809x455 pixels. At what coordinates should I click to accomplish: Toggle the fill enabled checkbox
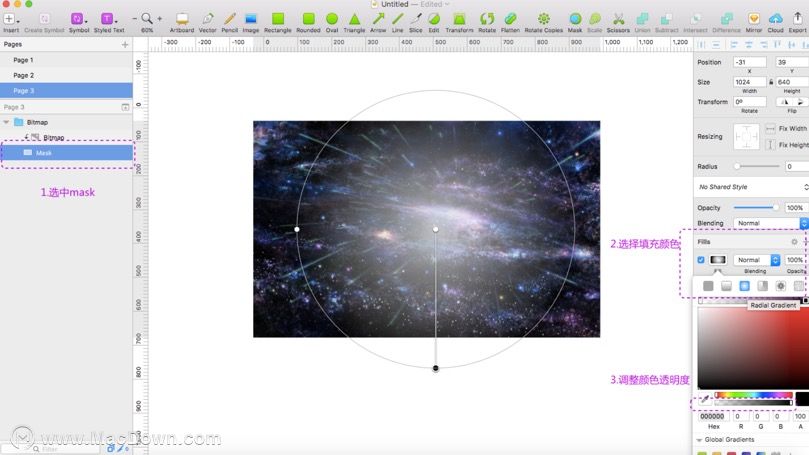pos(701,260)
